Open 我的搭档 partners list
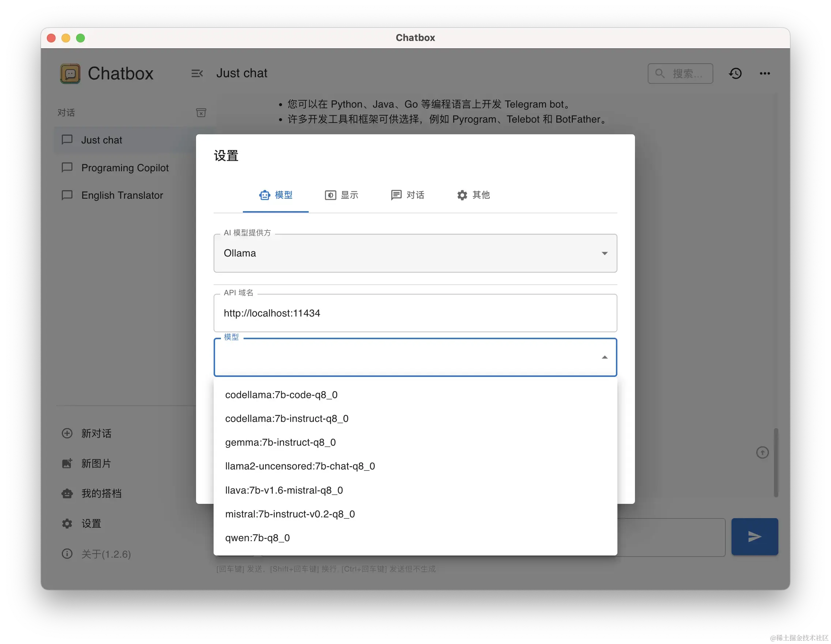831x644 pixels. (x=125, y=493)
